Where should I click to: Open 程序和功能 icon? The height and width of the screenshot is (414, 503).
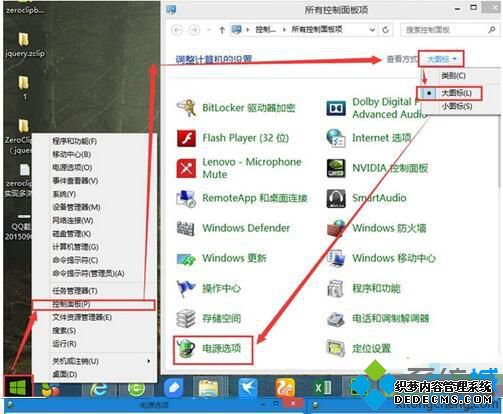coord(336,288)
